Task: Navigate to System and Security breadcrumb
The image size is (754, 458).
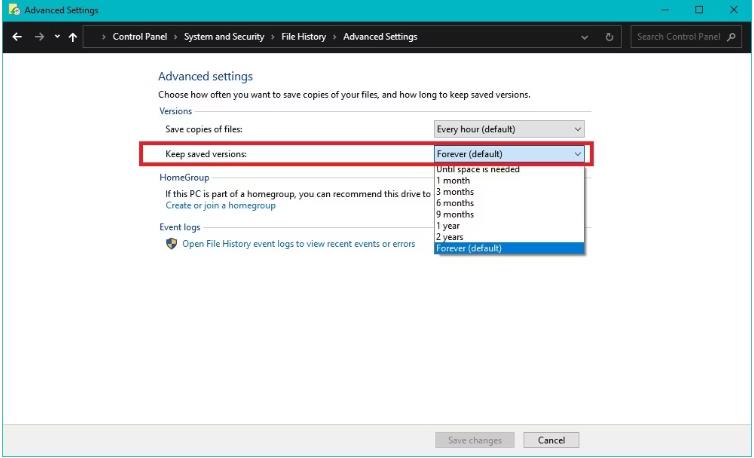Action: (x=224, y=37)
